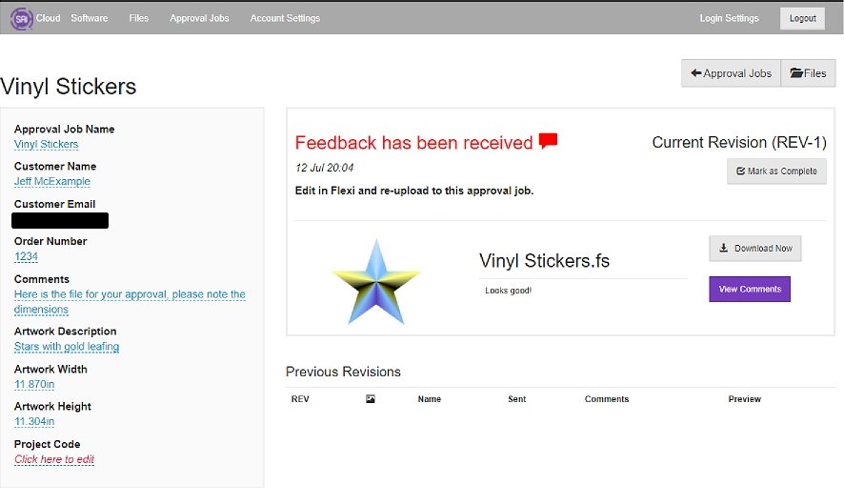Click the Project Code 'Click here to edit' link
Viewport: 844px width, 504px height.
pos(54,459)
